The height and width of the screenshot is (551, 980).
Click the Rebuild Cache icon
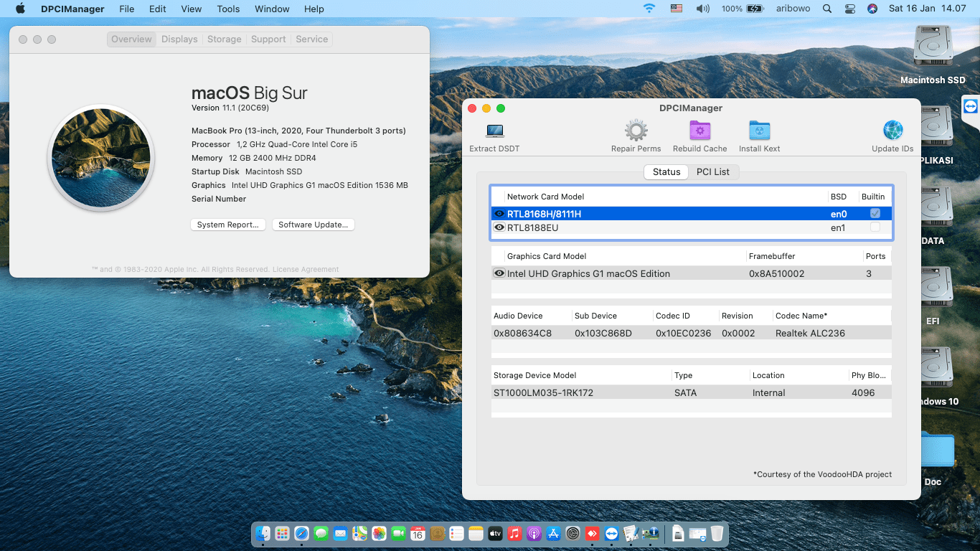699,131
